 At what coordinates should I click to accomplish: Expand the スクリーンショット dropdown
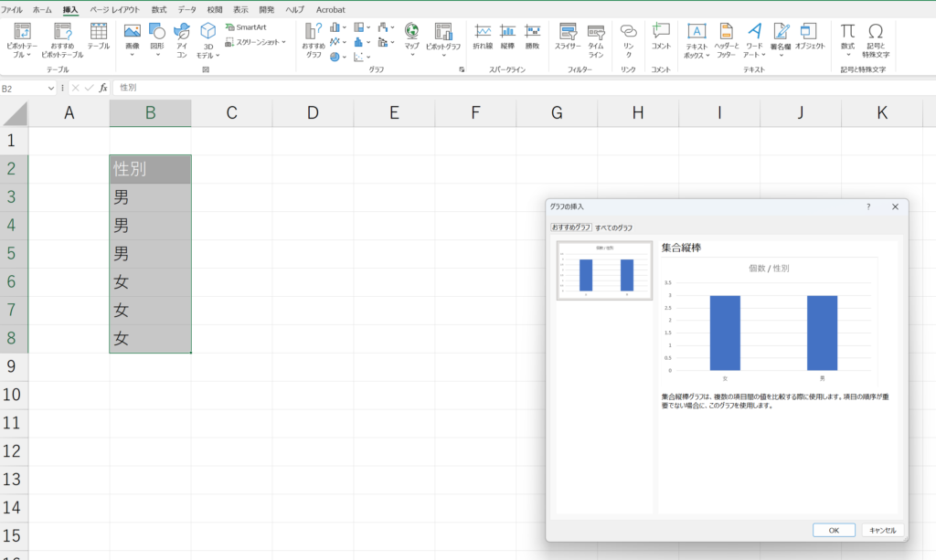pyautogui.click(x=255, y=42)
